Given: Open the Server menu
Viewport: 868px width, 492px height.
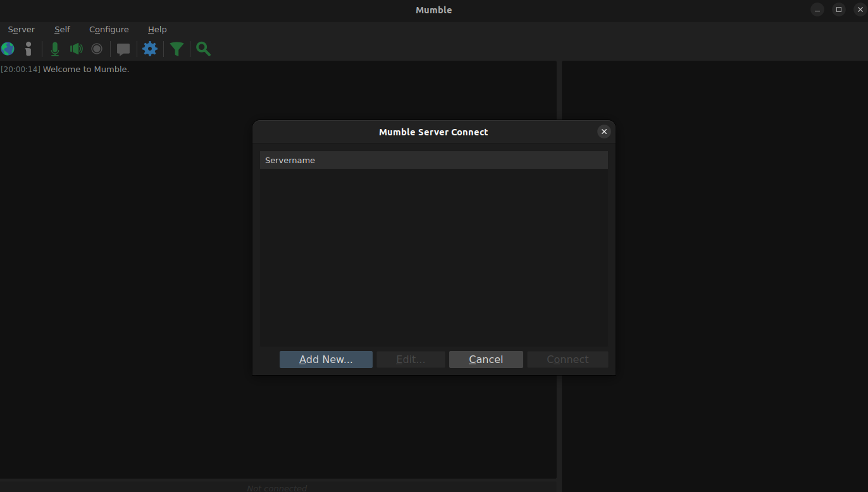Looking at the screenshot, I should point(22,29).
